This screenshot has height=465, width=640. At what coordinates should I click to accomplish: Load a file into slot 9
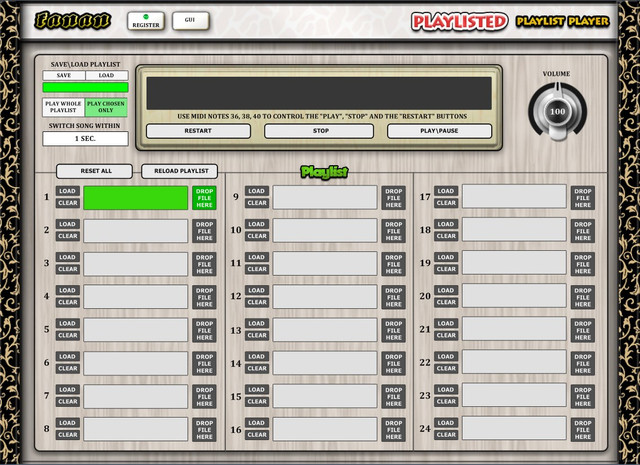[x=257, y=191]
